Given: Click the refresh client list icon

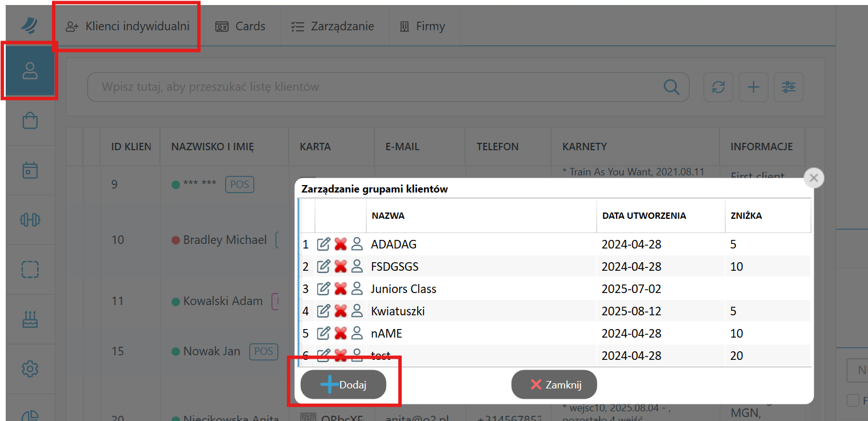Looking at the screenshot, I should (x=718, y=87).
